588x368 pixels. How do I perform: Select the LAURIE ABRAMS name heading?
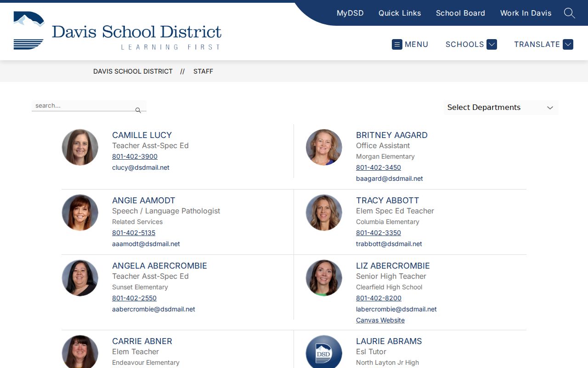(389, 341)
